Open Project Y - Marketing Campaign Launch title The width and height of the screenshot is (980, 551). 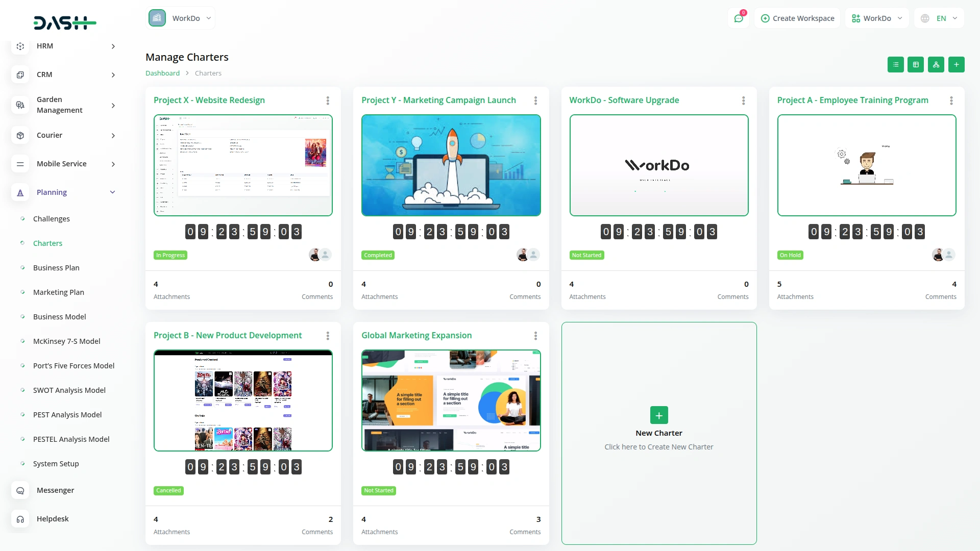438,101
